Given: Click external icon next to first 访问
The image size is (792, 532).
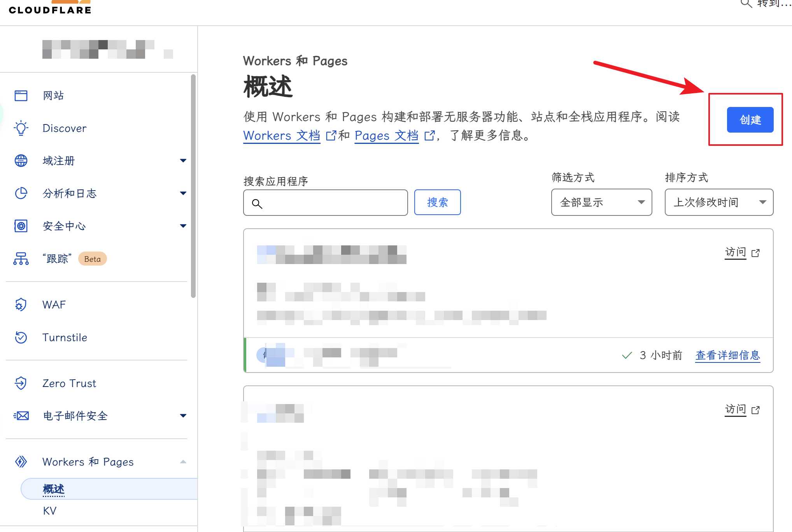Looking at the screenshot, I should pyautogui.click(x=755, y=253).
